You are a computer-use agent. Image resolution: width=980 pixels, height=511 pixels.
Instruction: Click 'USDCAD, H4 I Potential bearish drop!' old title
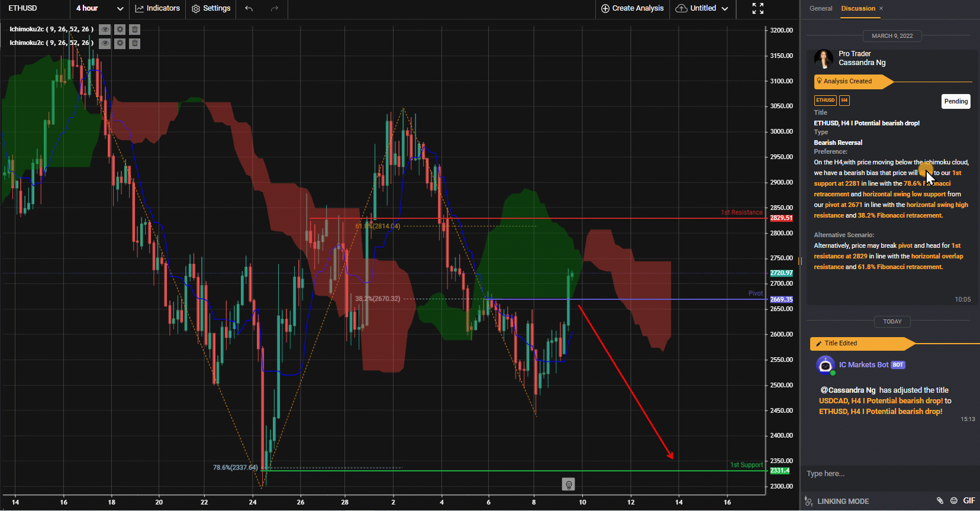(x=881, y=400)
